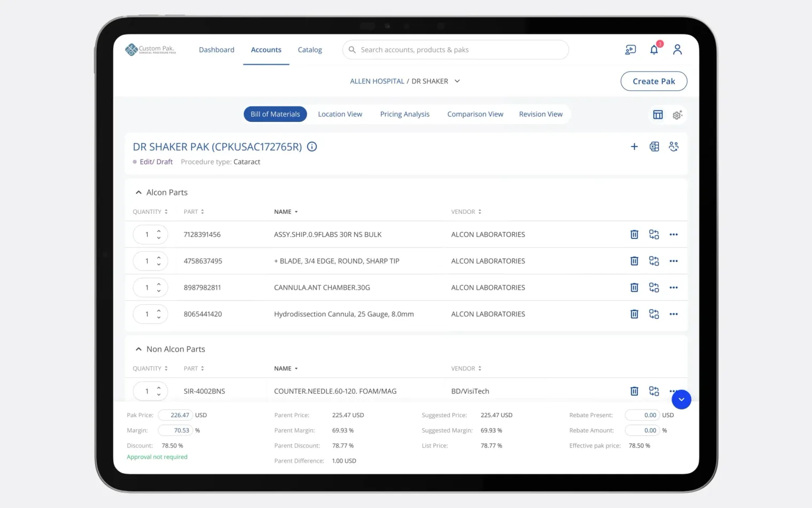Open the Accounts nav item

pos(266,50)
